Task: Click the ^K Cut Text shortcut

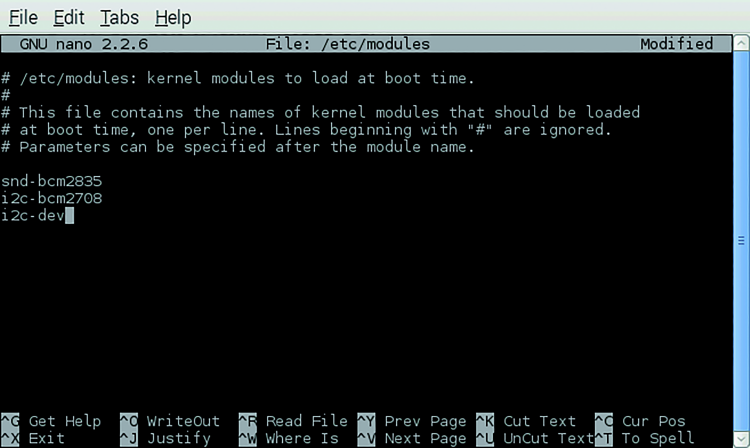Action: click(x=526, y=421)
